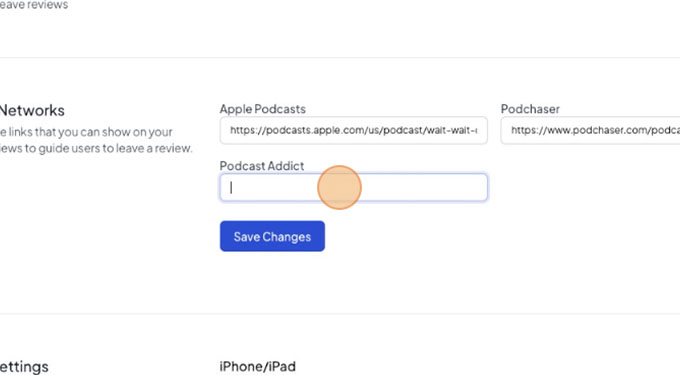Click the 'leave reviews' text at top
The height and width of the screenshot is (375, 680).
(34, 5)
